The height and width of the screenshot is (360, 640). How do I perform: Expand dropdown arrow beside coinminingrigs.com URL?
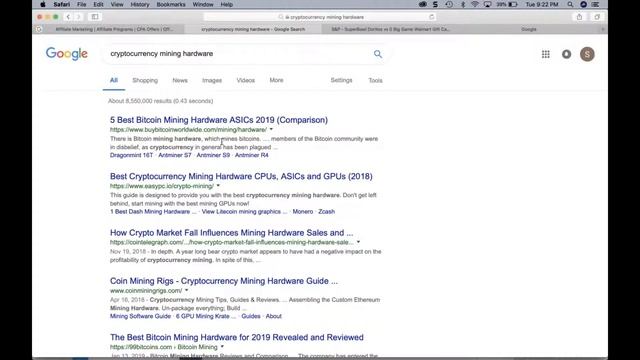pos(187,290)
